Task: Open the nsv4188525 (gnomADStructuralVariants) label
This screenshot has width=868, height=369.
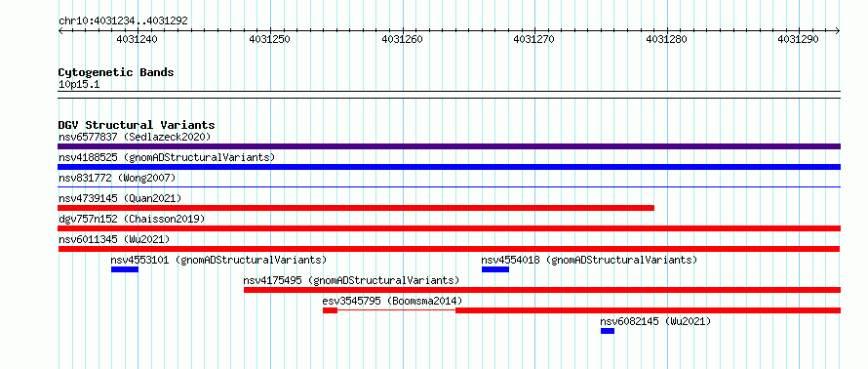Action: pos(167,157)
